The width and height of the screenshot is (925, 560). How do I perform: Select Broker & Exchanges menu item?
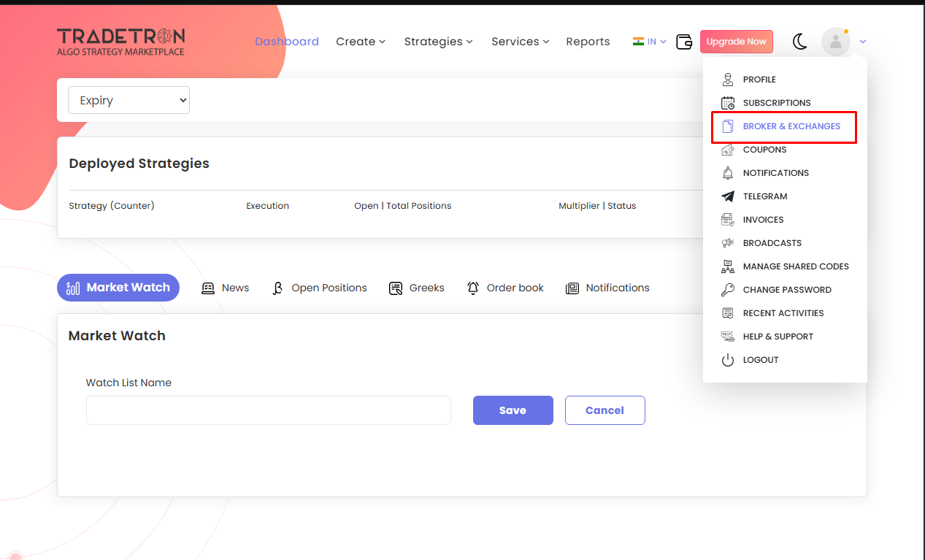(791, 126)
